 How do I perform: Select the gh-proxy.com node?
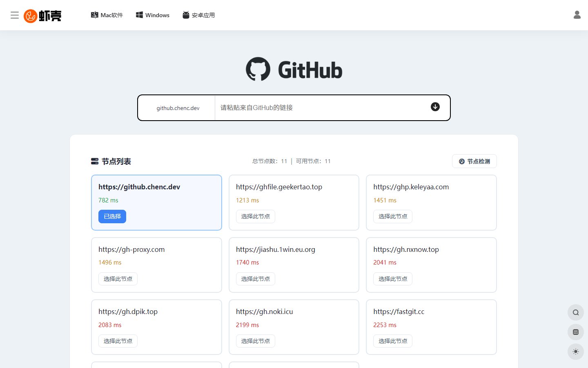[118, 279]
